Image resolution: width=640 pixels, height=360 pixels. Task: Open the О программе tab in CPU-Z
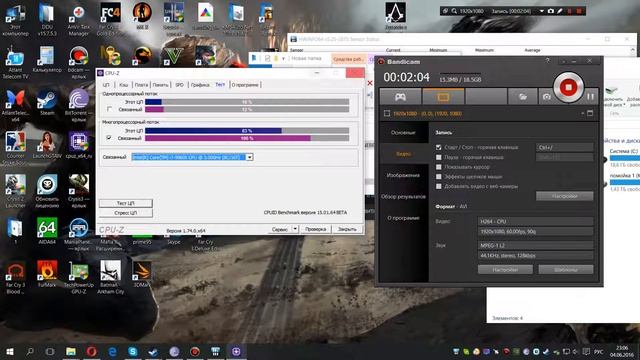pyautogui.click(x=245, y=85)
